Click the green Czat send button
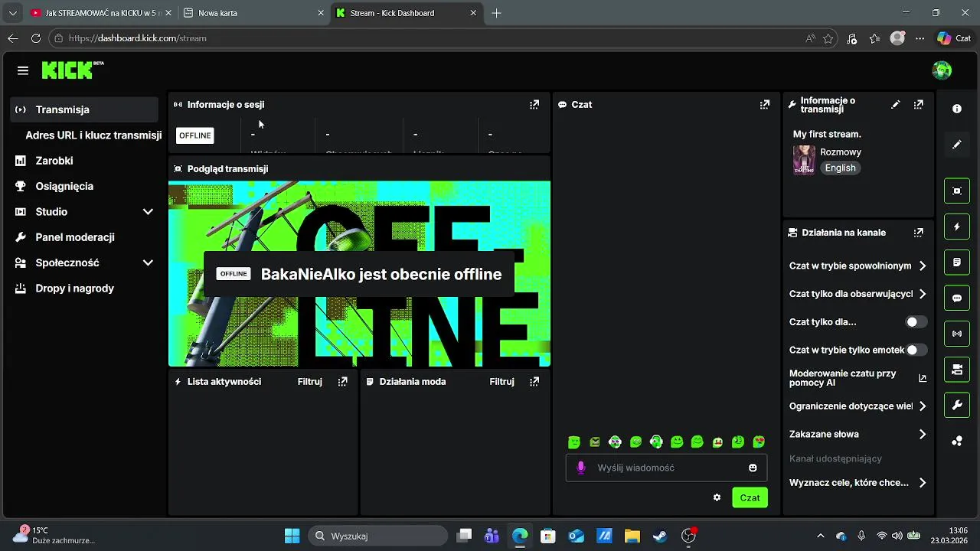Viewport: 980px width, 551px height. point(750,497)
